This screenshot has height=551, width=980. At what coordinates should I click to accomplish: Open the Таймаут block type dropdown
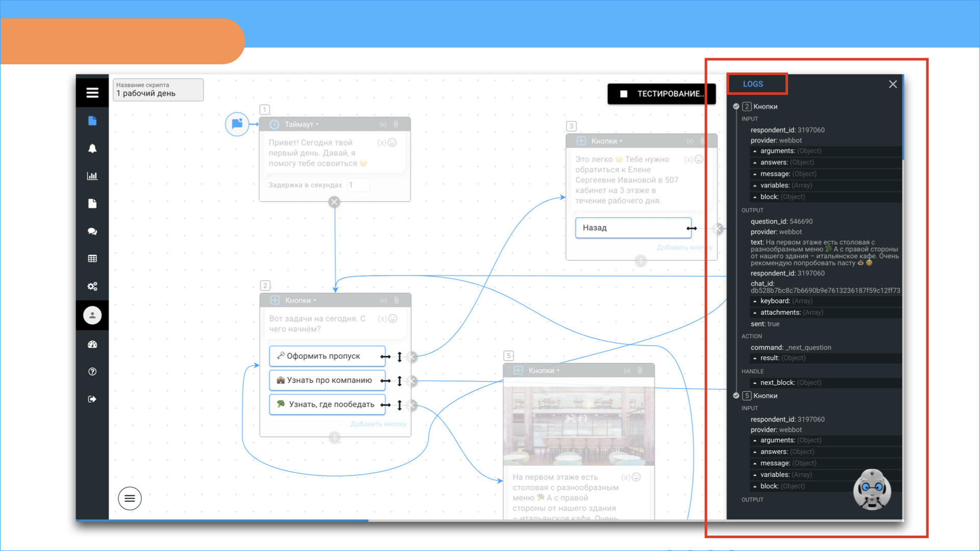(x=301, y=124)
